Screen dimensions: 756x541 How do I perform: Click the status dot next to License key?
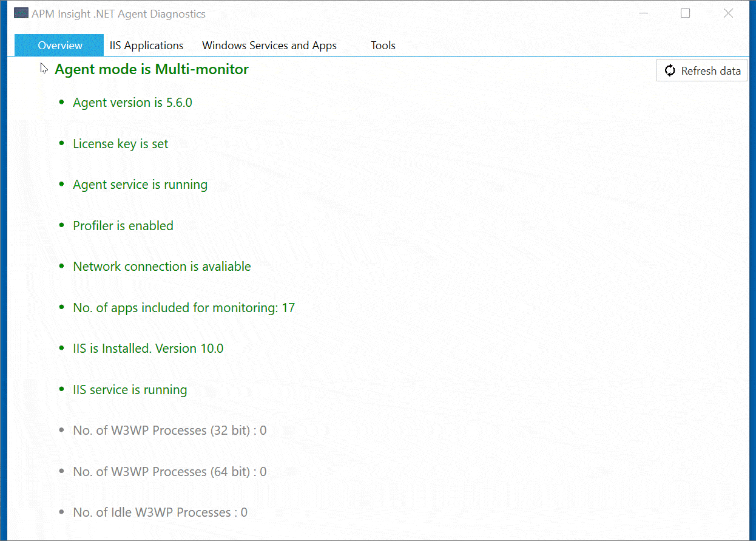pyautogui.click(x=61, y=143)
